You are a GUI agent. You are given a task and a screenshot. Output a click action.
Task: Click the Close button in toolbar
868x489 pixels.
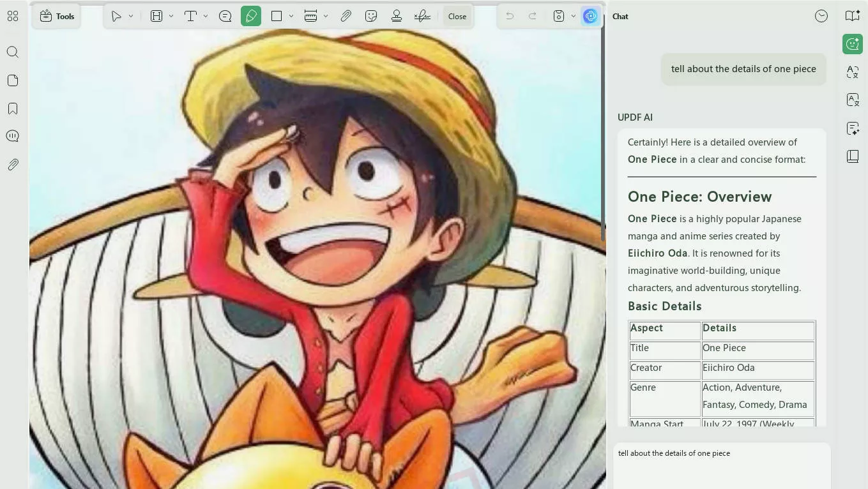(457, 17)
